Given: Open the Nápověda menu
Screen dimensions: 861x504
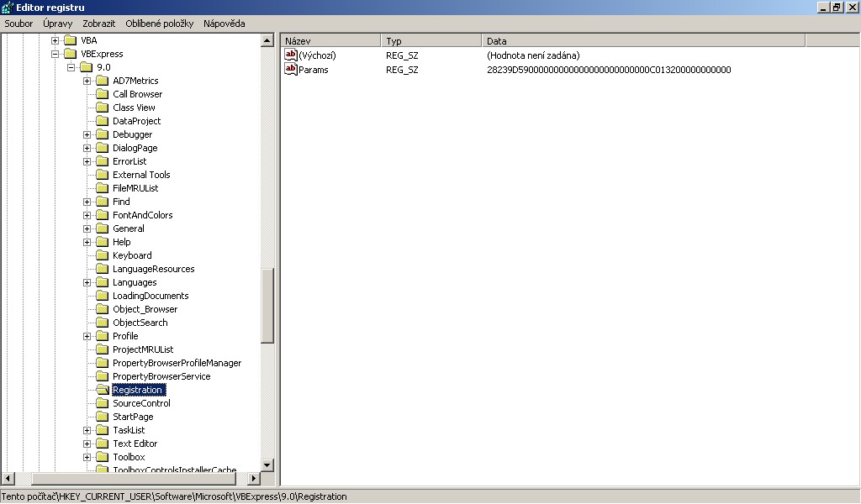Looking at the screenshot, I should click(224, 24).
